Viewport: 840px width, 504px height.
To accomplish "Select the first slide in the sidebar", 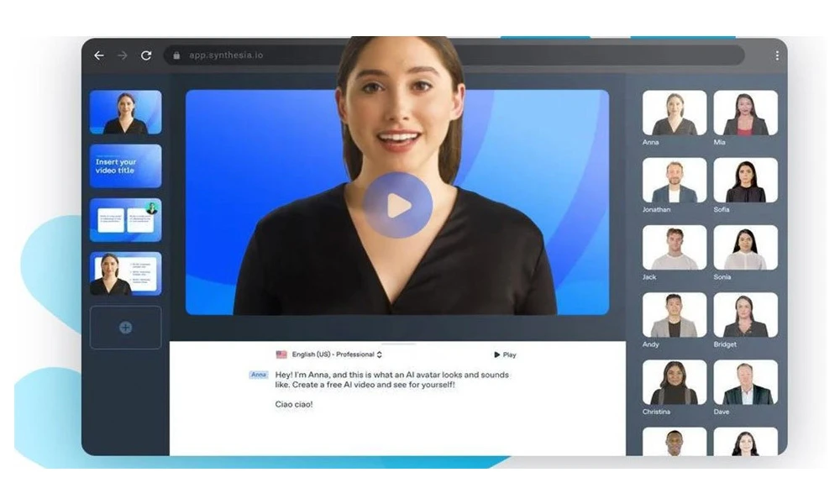I will 125,110.
